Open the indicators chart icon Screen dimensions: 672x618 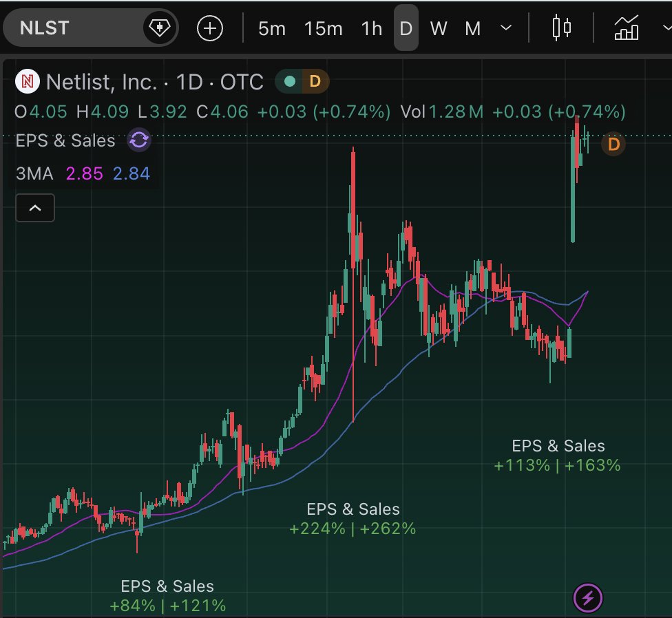[627, 28]
